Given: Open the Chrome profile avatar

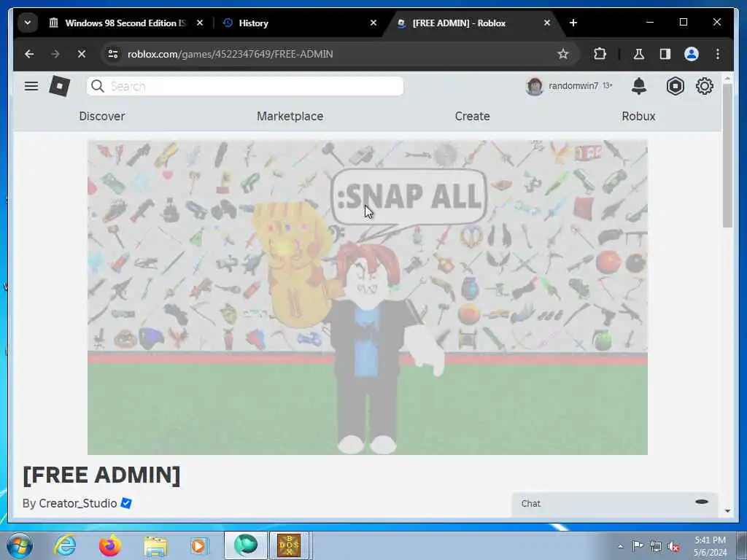Looking at the screenshot, I should pyautogui.click(x=692, y=54).
